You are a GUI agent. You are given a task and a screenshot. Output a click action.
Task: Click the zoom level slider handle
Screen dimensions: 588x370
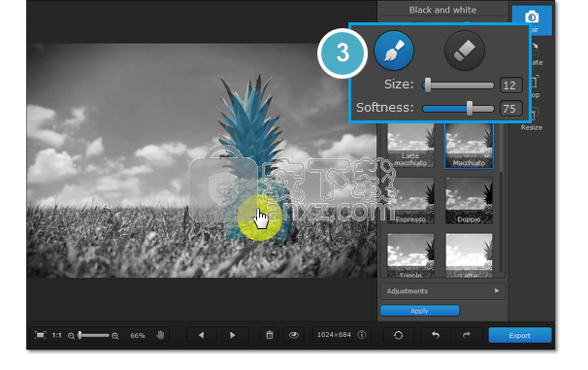point(80,335)
